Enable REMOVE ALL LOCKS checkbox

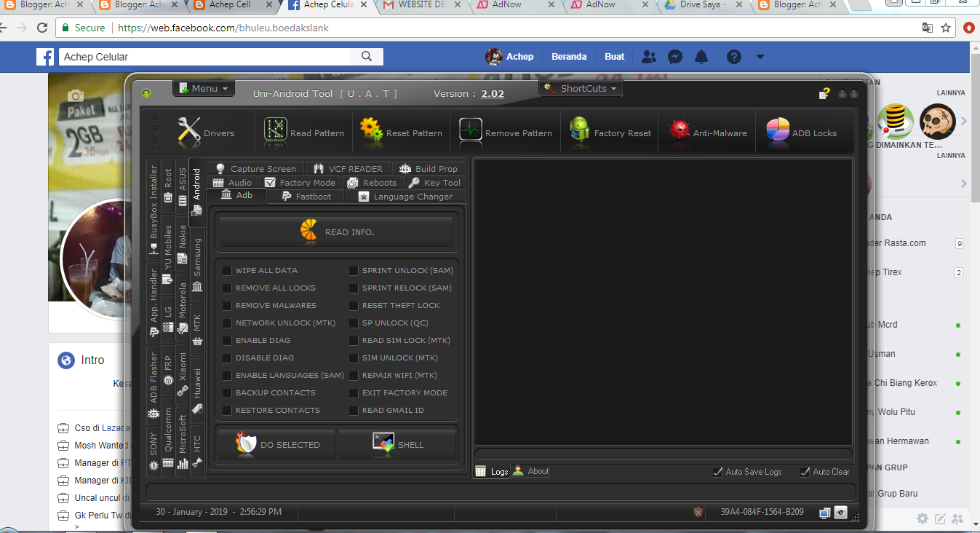coord(228,288)
